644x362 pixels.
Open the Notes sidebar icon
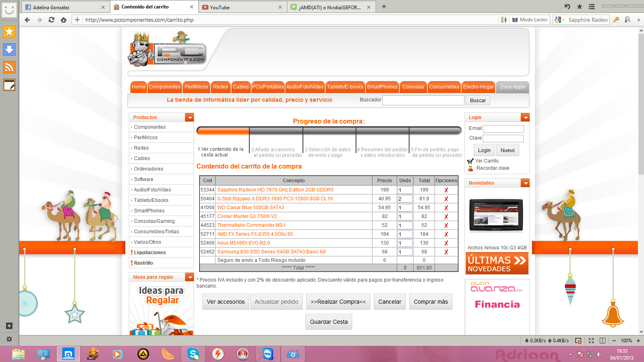tap(9, 85)
